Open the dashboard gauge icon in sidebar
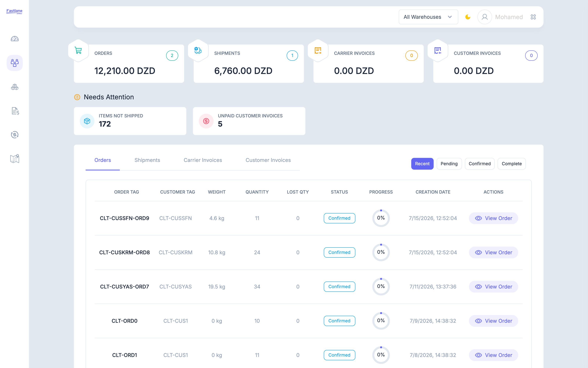This screenshot has height=368, width=588. (x=15, y=39)
